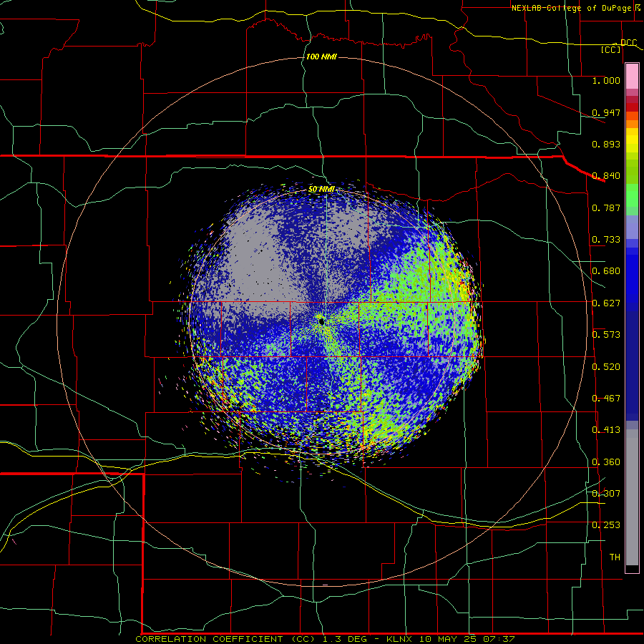
Task: Click the 0.520 color scale value
Action: 606,367
